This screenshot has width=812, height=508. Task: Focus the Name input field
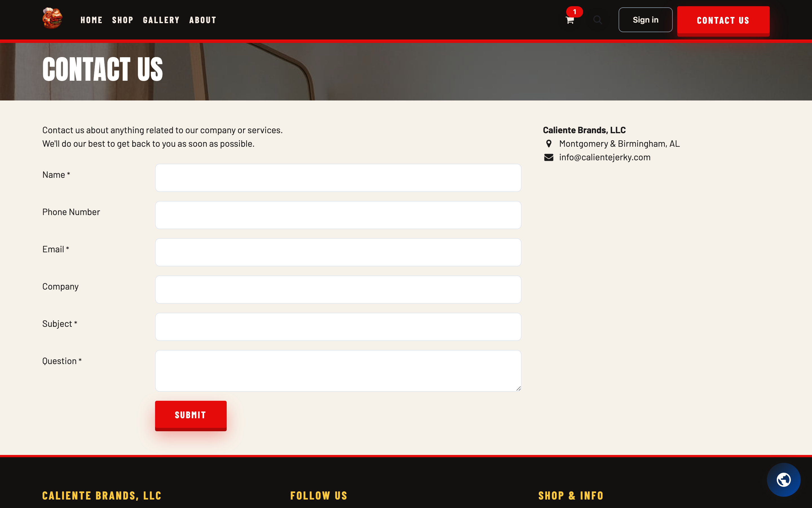pyautogui.click(x=338, y=178)
